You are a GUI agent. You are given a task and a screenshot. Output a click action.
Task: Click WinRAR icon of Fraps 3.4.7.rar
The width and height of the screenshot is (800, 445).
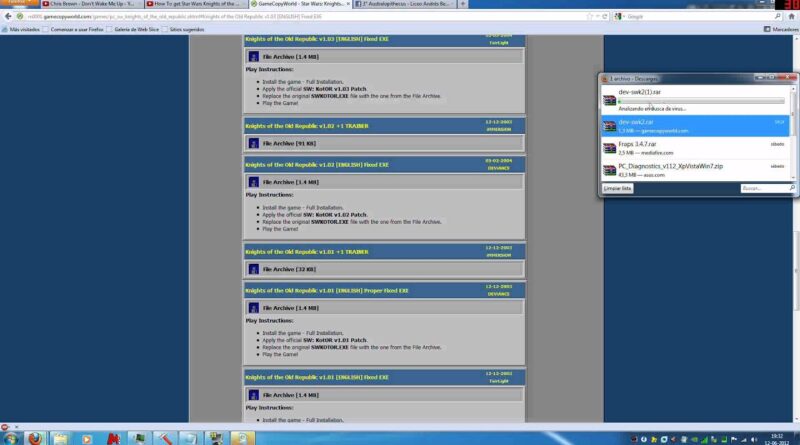point(609,148)
